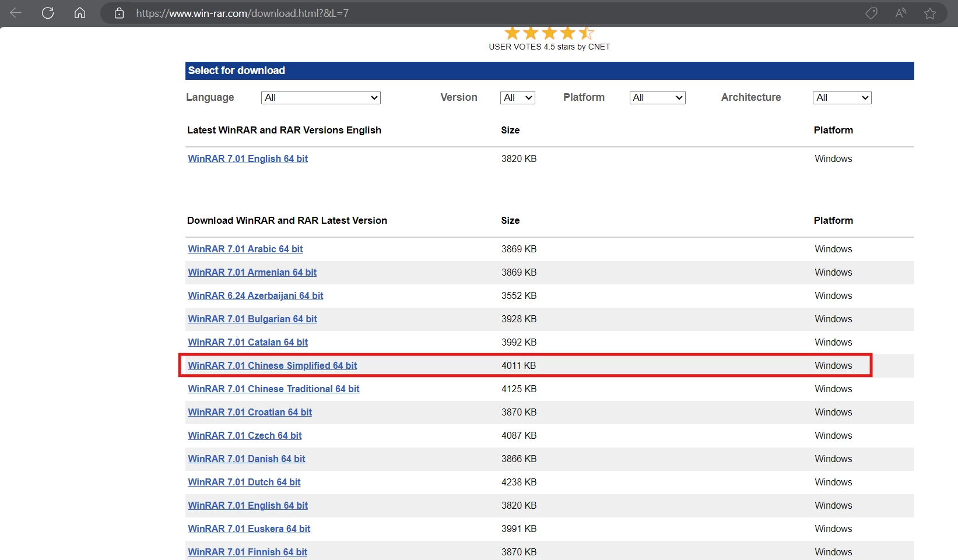Screen dimensions: 958x560
Task: Click the 3991 KB size cell
Action: (519, 529)
